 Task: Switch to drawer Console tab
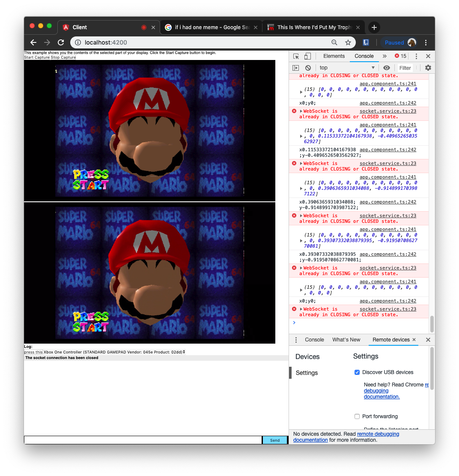pos(314,340)
